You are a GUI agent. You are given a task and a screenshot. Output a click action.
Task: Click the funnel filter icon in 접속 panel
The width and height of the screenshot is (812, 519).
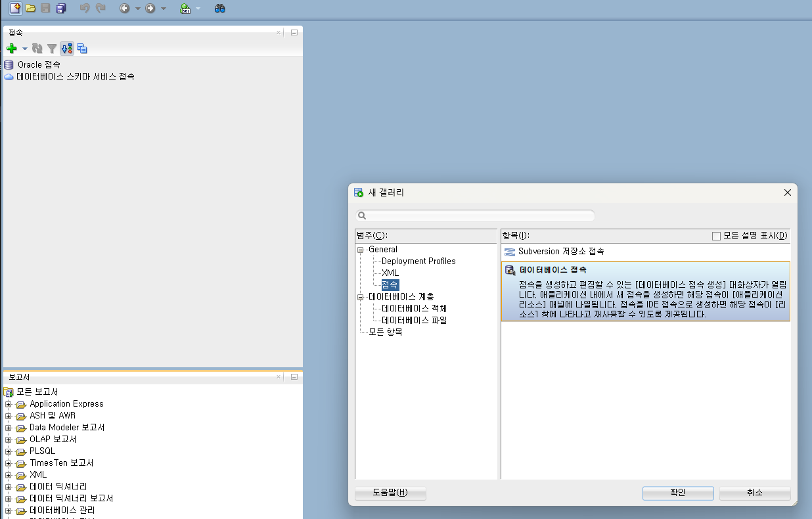(x=52, y=49)
